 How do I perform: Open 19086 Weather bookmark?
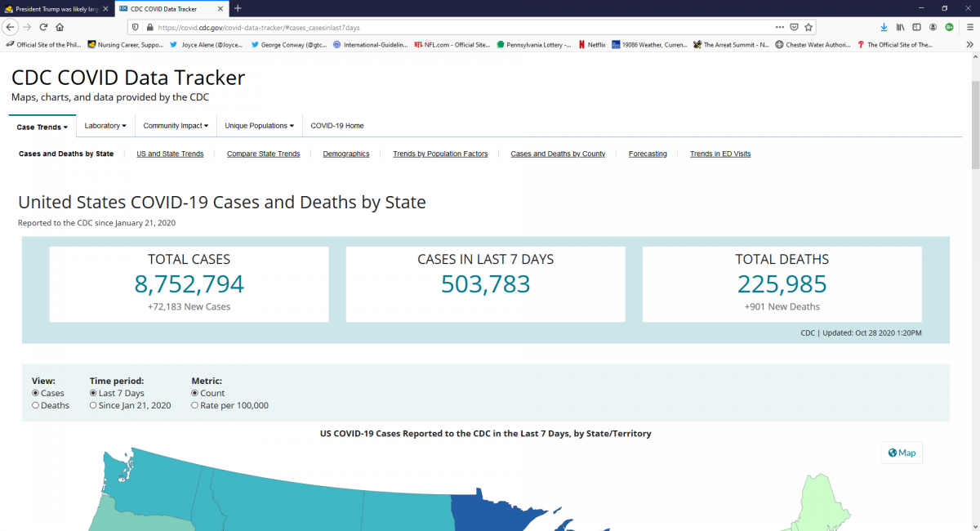click(x=649, y=45)
